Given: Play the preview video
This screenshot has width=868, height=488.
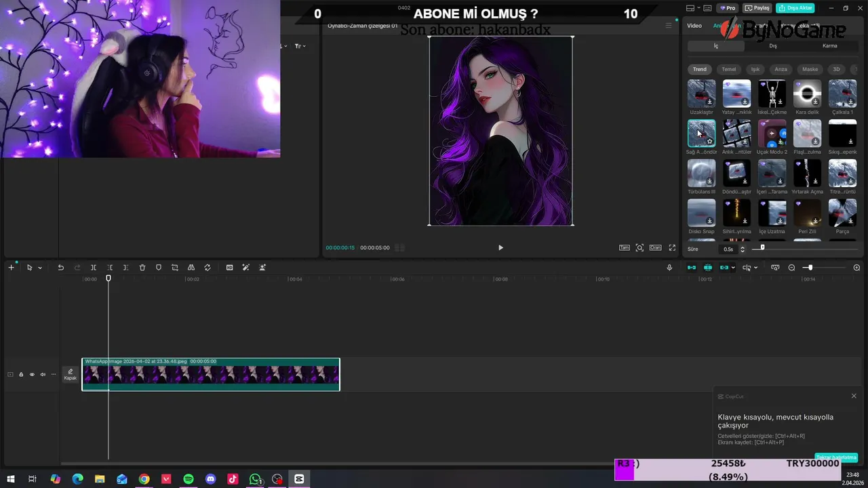Looking at the screenshot, I should [500, 248].
